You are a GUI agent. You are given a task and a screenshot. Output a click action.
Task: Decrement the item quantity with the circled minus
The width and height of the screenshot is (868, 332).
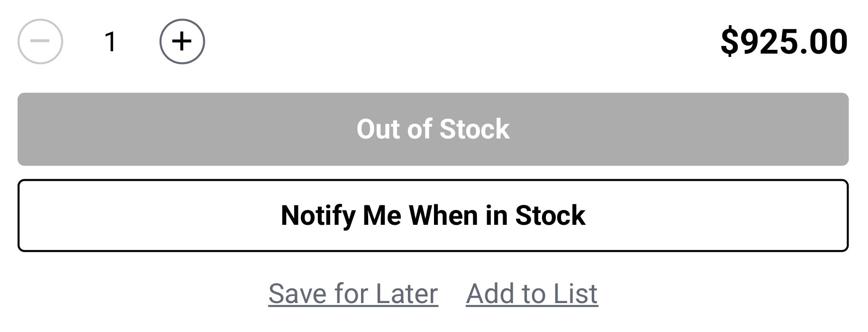pyautogui.click(x=40, y=42)
